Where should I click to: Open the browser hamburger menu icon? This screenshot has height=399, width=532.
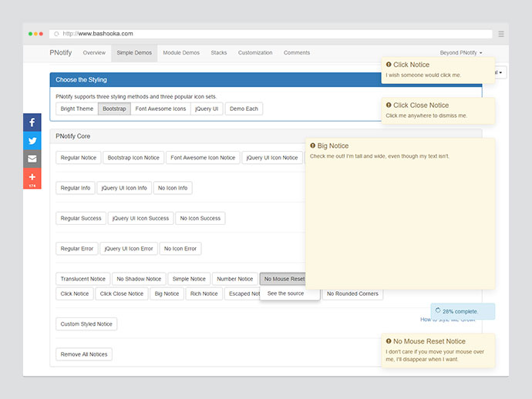point(501,34)
